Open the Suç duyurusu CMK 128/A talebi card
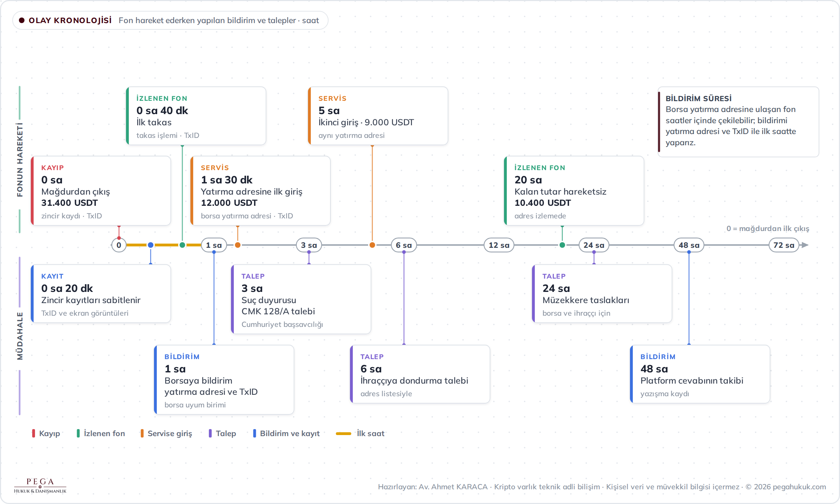840x504 pixels. [x=301, y=299]
